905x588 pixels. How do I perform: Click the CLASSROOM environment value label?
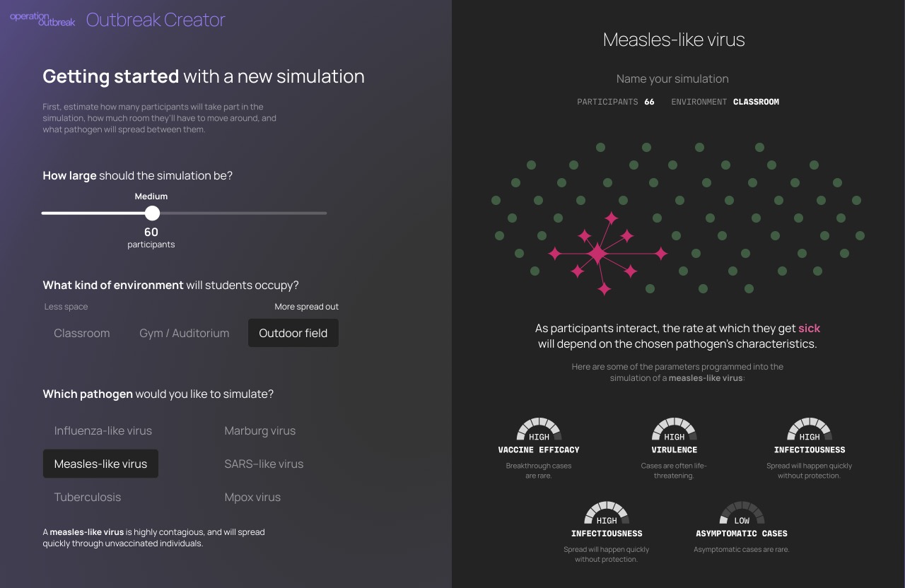pyautogui.click(x=756, y=101)
